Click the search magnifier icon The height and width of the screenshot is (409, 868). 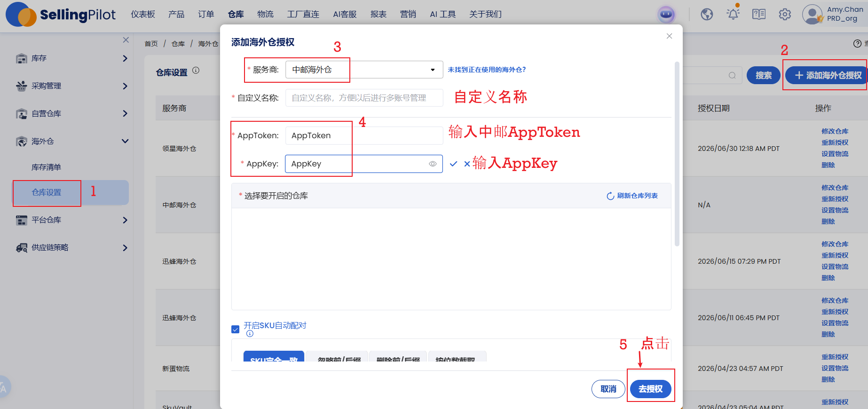click(732, 75)
